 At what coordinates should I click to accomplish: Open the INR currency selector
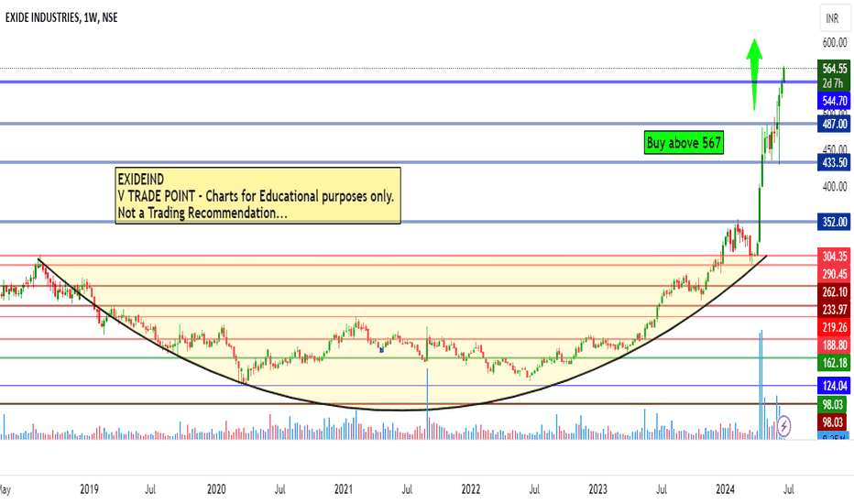(833, 18)
